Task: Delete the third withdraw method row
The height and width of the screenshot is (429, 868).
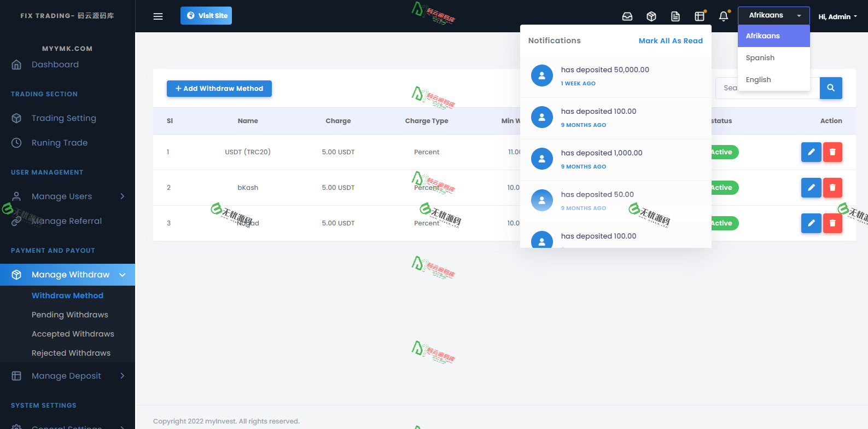Action: click(x=832, y=223)
